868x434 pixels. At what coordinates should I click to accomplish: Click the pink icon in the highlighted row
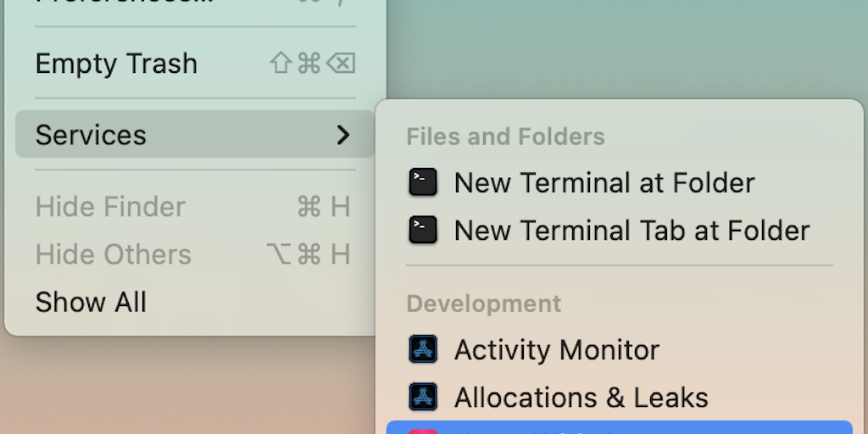[x=423, y=431]
